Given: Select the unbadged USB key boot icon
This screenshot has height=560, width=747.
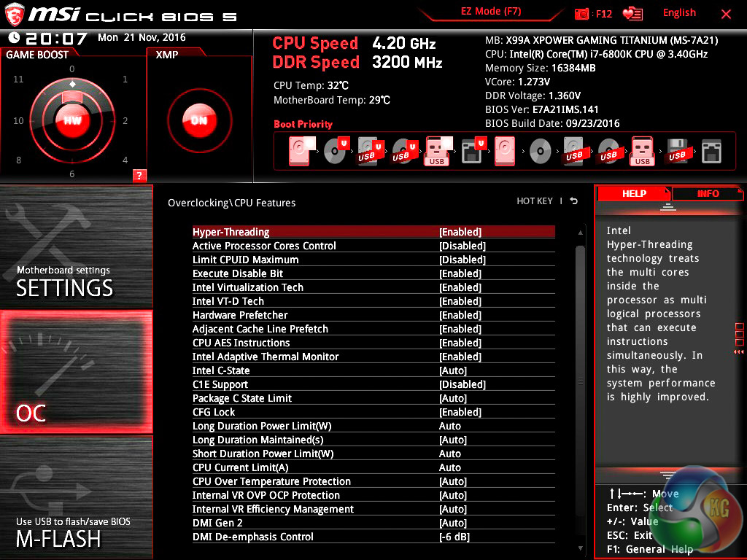Looking at the screenshot, I should pyautogui.click(x=642, y=151).
